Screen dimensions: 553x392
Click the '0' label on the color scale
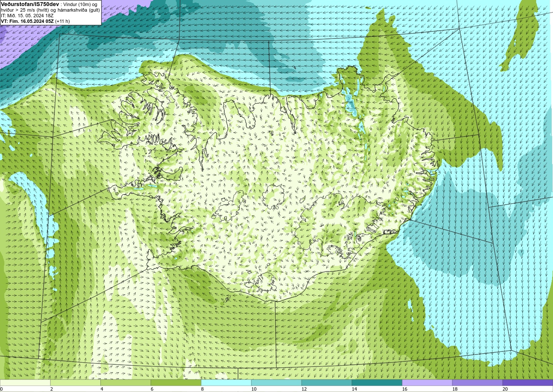pos(1,389)
